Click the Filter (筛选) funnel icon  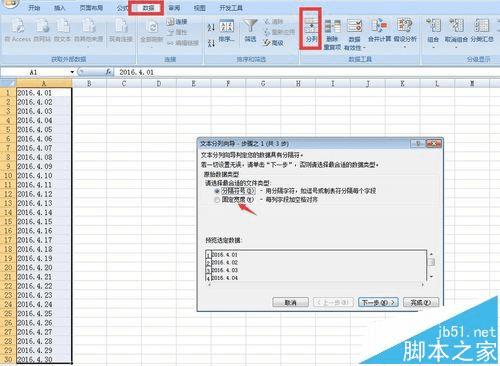250,26
